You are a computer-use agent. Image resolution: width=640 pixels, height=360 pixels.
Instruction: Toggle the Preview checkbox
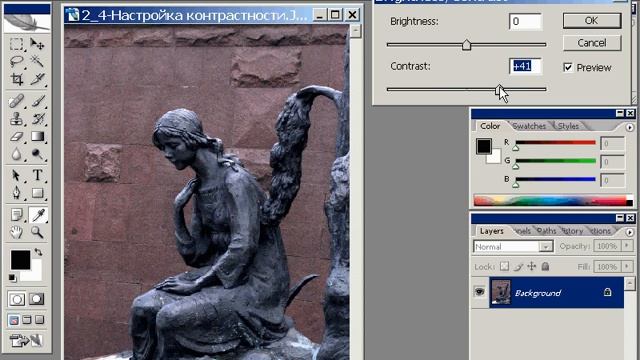568,67
